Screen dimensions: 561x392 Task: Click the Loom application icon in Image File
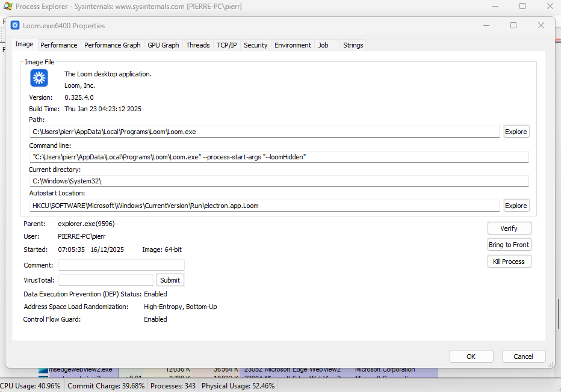click(x=39, y=78)
